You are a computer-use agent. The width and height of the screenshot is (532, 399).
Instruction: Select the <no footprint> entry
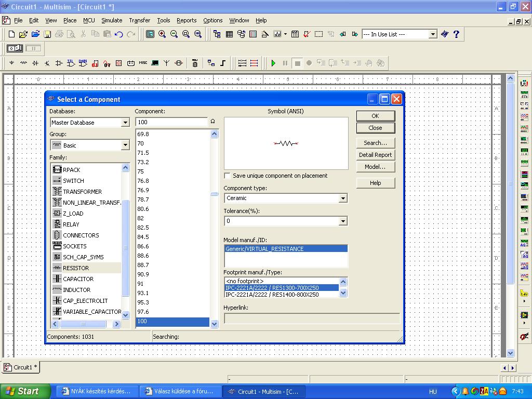pyautogui.click(x=282, y=281)
